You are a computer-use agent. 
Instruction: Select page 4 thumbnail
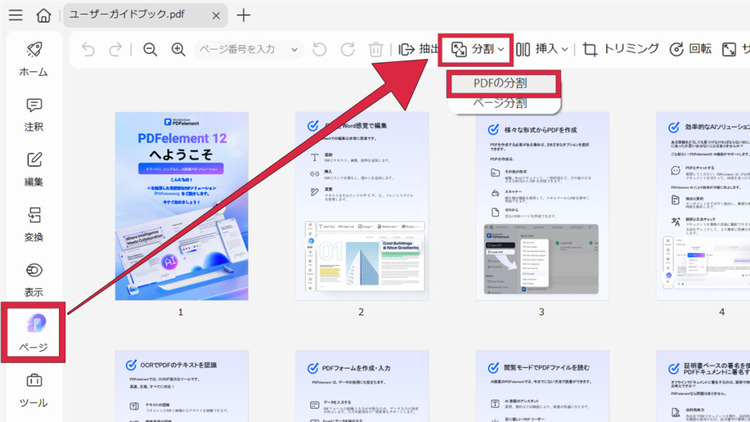click(703, 206)
